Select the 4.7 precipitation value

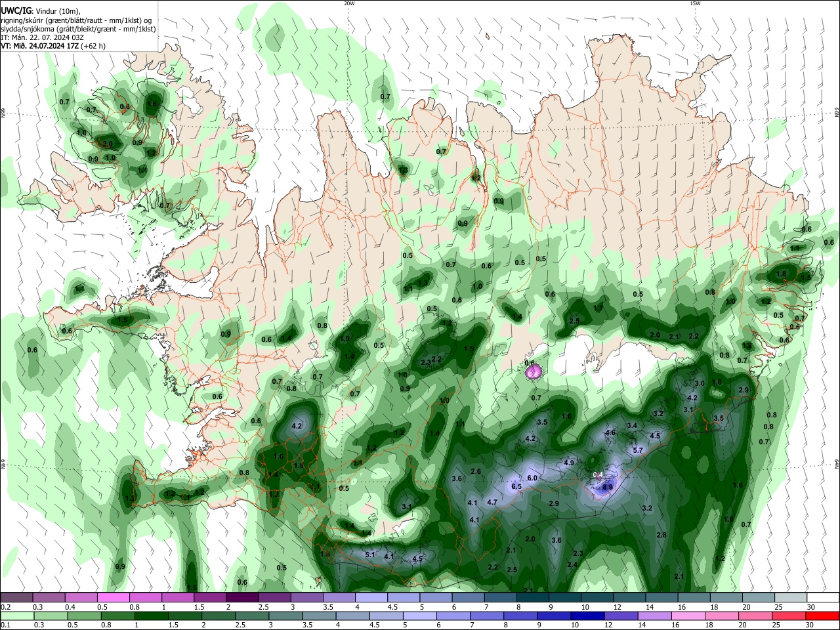pyautogui.click(x=492, y=502)
